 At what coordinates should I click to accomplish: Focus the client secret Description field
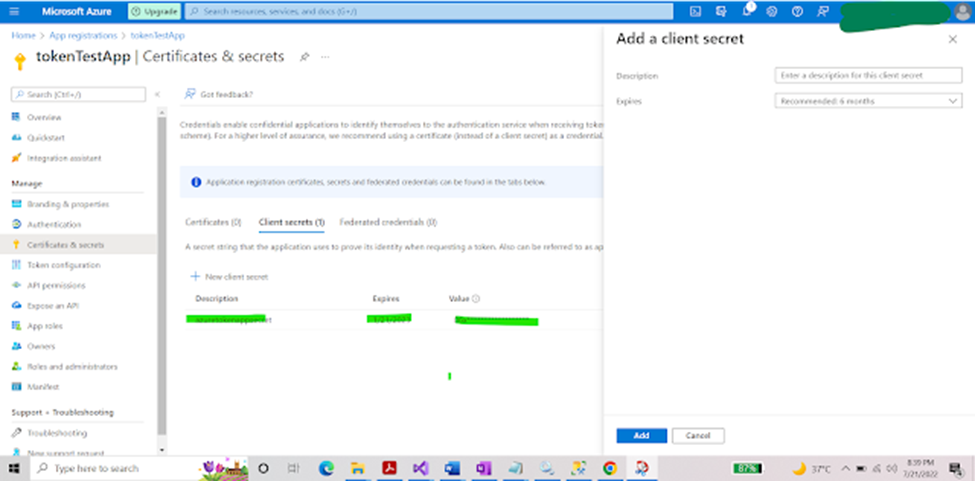pyautogui.click(x=868, y=75)
